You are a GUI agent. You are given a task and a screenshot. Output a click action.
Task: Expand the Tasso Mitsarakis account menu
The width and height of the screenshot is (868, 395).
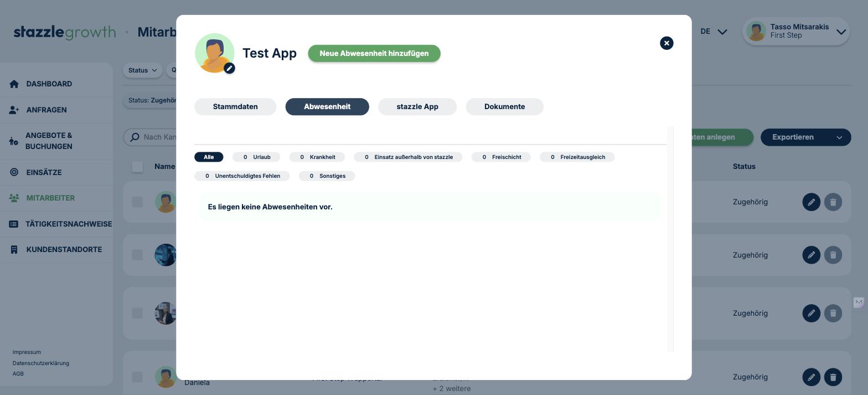pos(841,32)
